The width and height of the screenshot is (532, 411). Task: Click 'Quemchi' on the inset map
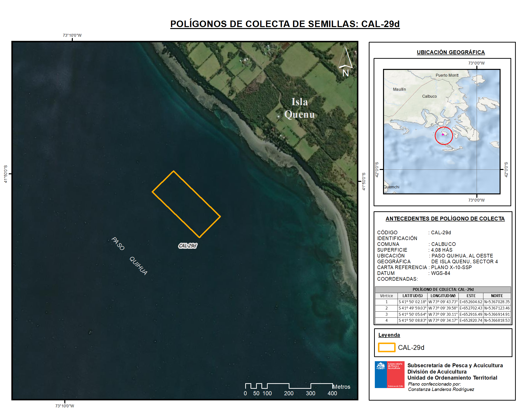391,187
